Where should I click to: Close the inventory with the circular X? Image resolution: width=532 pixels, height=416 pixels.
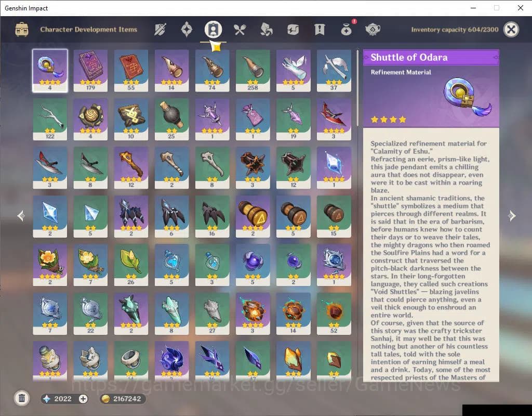point(511,30)
